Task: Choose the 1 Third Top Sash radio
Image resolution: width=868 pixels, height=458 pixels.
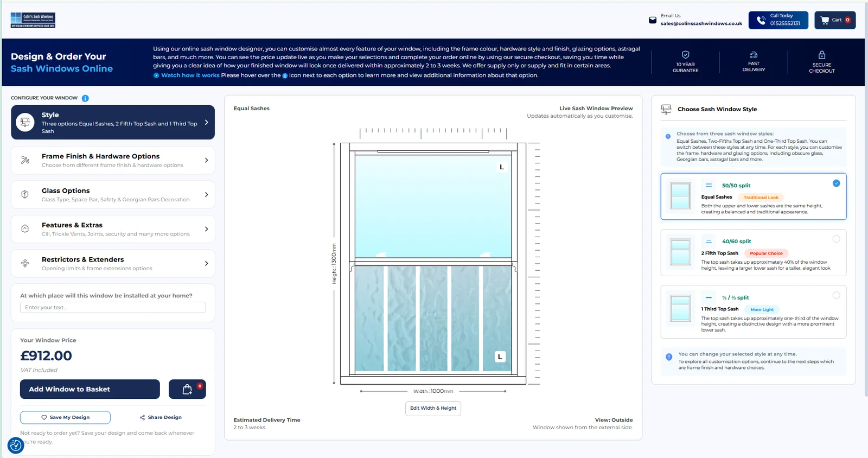Action: [x=836, y=295]
